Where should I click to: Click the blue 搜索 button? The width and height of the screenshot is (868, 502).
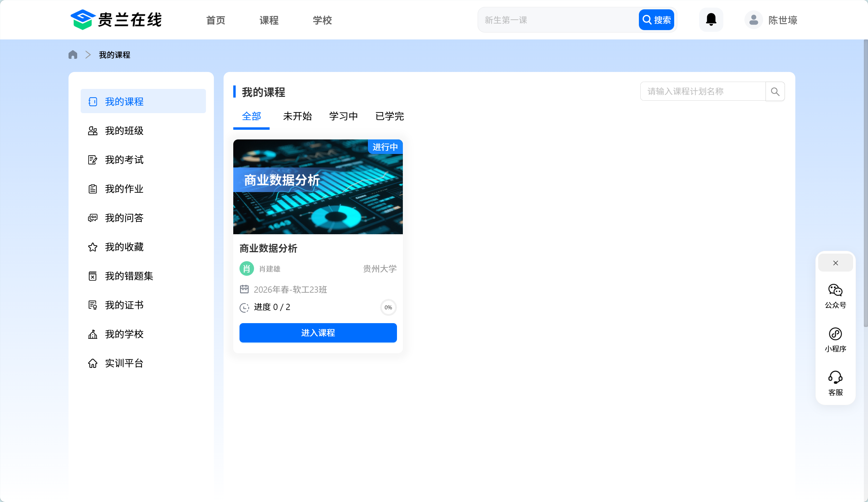click(x=656, y=20)
